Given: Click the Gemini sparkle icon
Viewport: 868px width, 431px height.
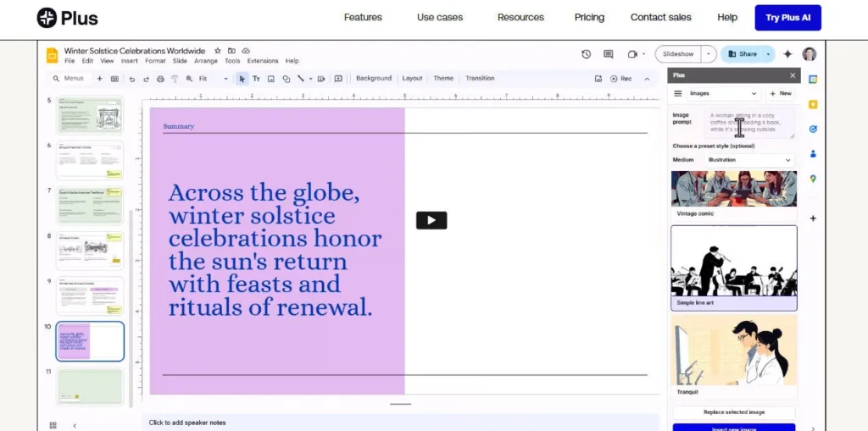Looking at the screenshot, I should click(x=787, y=54).
